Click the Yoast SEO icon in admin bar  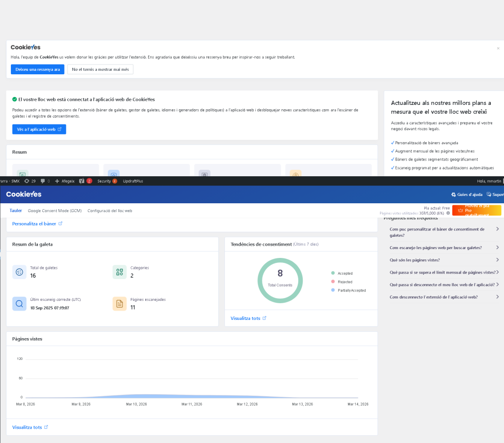(82, 181)
